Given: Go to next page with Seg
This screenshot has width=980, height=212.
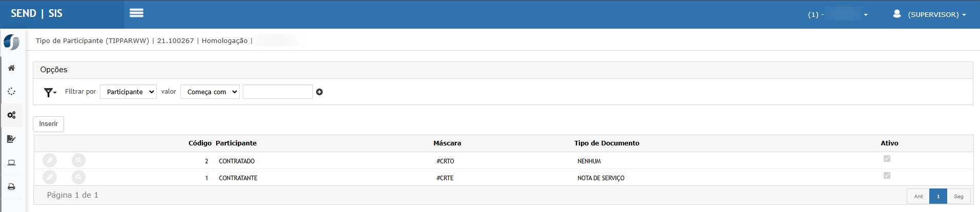Looking at the screenshot, I should 958,196.
